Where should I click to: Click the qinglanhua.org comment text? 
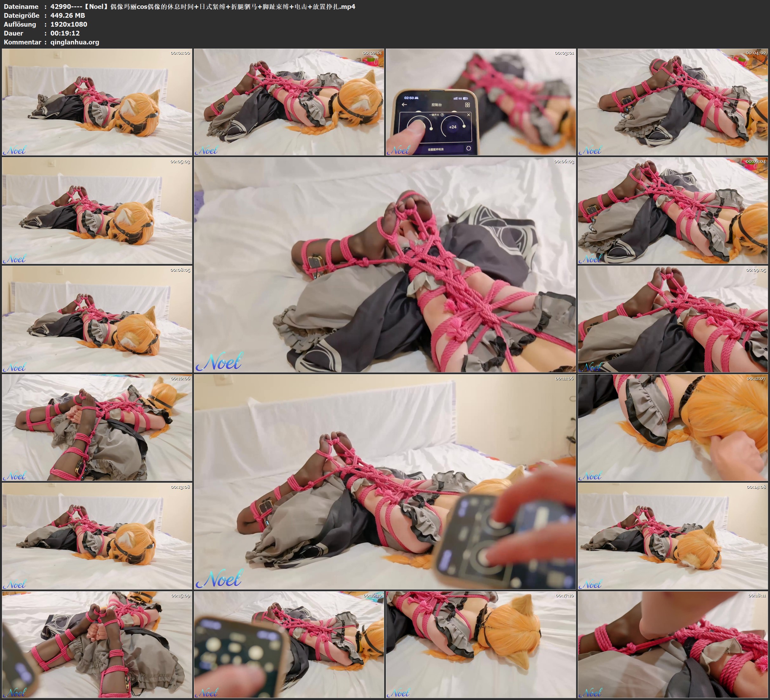point(75,42)
